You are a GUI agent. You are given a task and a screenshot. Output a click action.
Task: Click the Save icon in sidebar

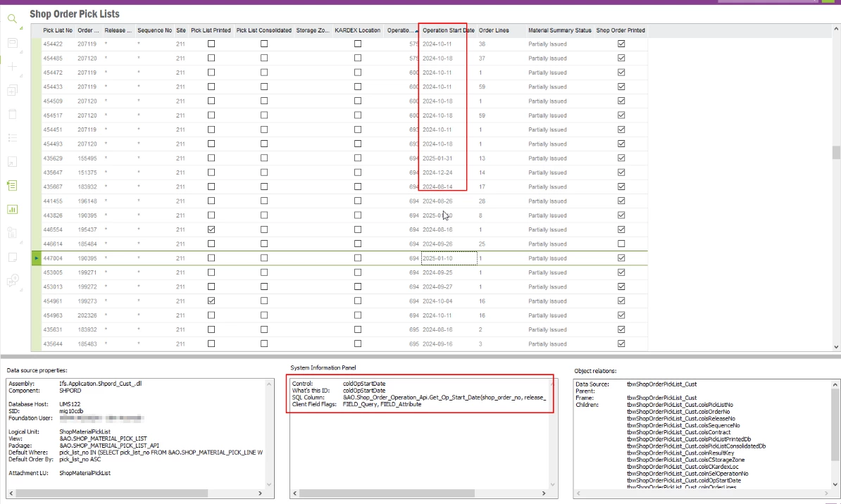pos(13,43)
